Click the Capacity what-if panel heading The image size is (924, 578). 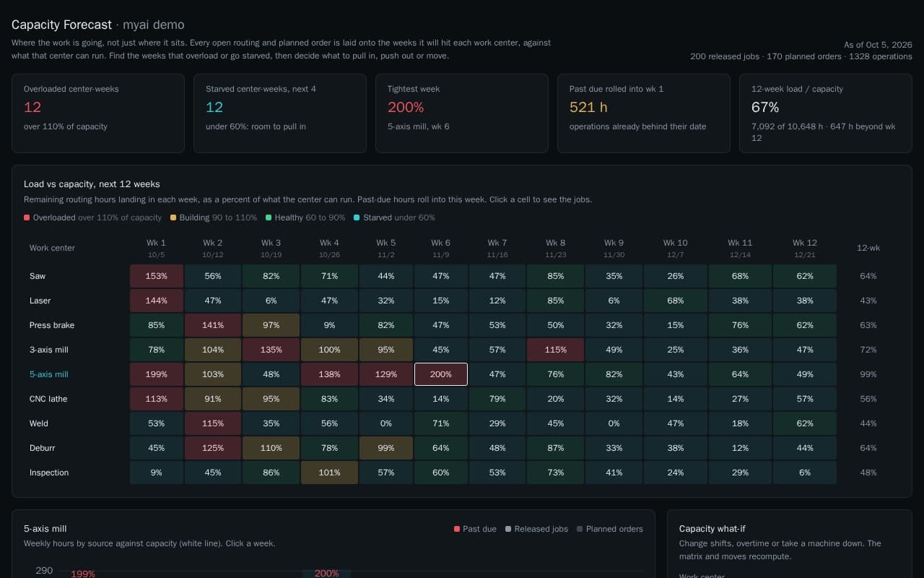pos(712,529)
